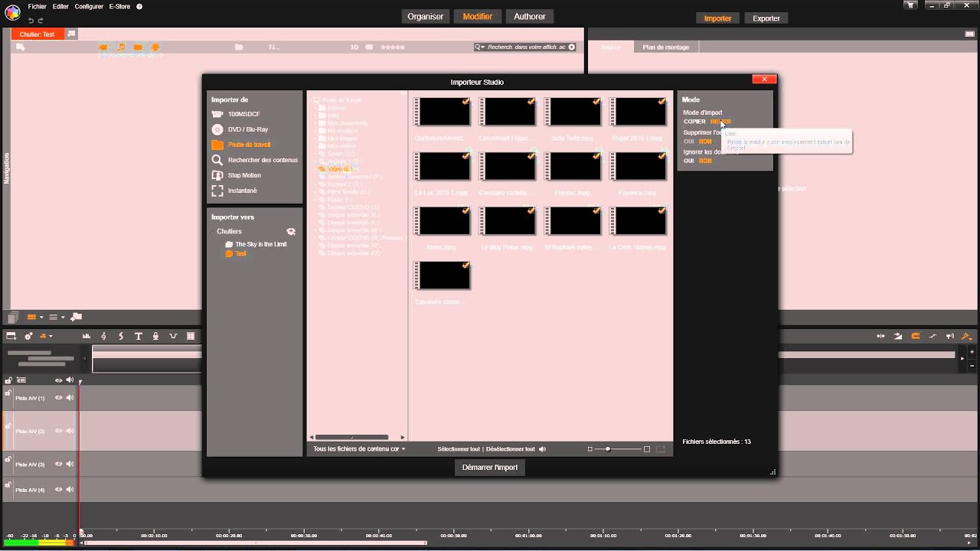The height and width of the screenshot is (551, 980).
Task: Click the shopping cart icon top right
Action: pos(910,5)
